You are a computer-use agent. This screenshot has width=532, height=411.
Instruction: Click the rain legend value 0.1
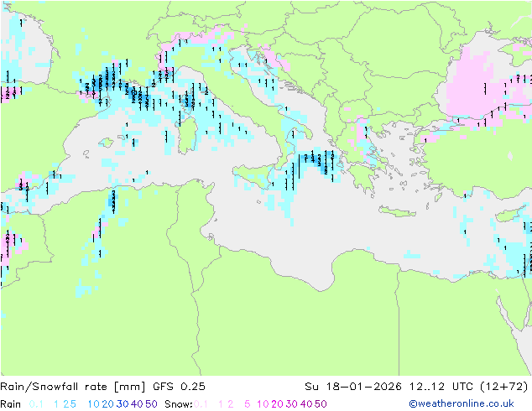coord(36,404)
